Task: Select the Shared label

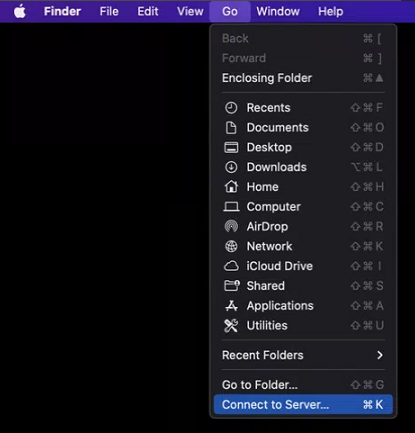Action: [x=266, y=286]
